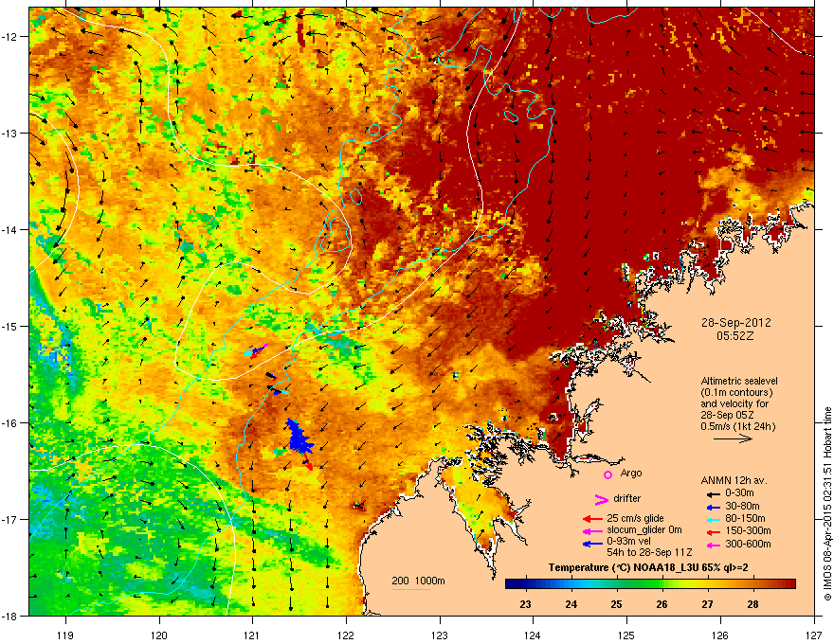The image size is (834, 644).
Task: Click latitude axis label '-13'
Action: pos(9,133)
